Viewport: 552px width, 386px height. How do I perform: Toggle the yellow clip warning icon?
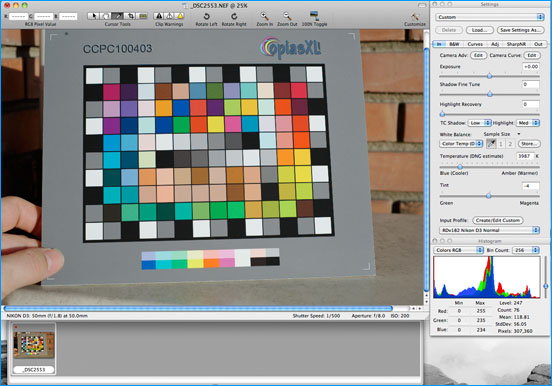(x=180, y=16)
